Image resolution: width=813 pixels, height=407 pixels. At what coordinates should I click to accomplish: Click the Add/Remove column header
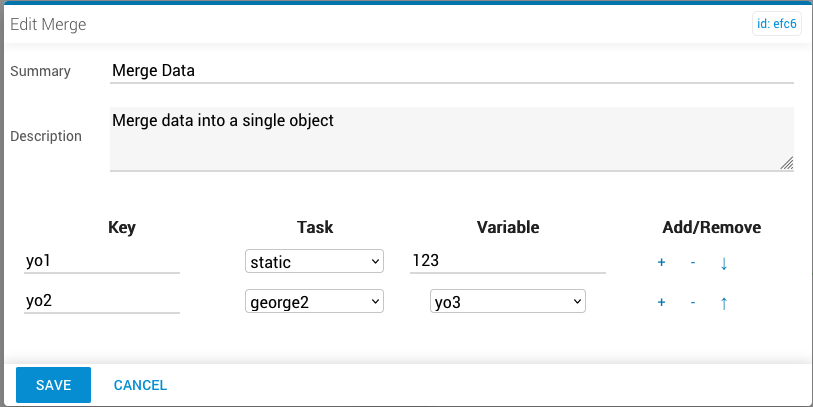click(x=711, y=227)
